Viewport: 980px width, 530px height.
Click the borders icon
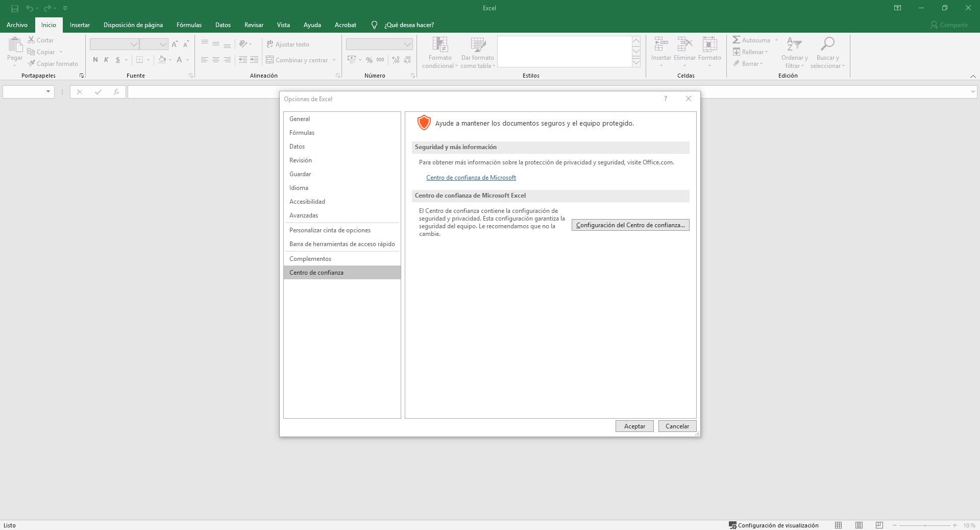click(x=139, y=60)
